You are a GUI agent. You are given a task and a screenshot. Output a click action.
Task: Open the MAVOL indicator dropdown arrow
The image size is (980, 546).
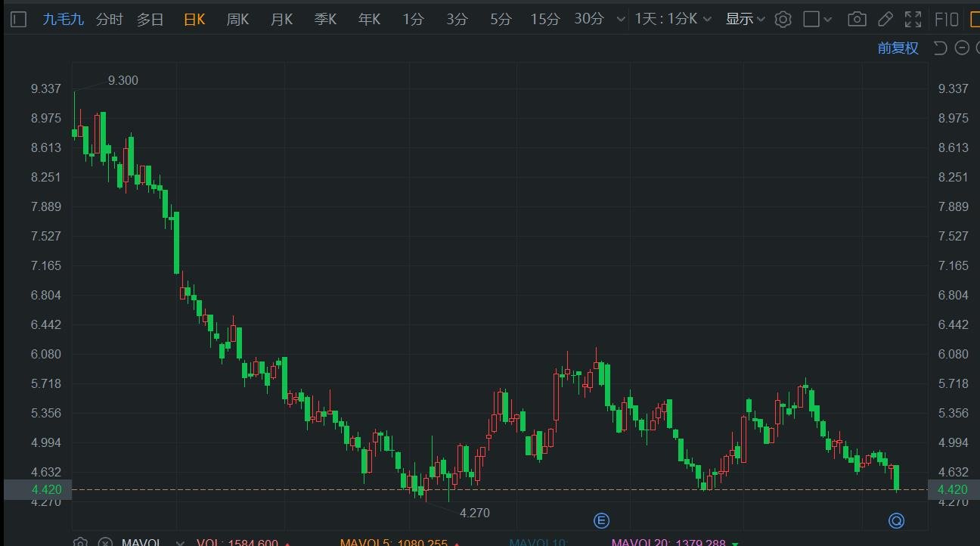(179, 542)
